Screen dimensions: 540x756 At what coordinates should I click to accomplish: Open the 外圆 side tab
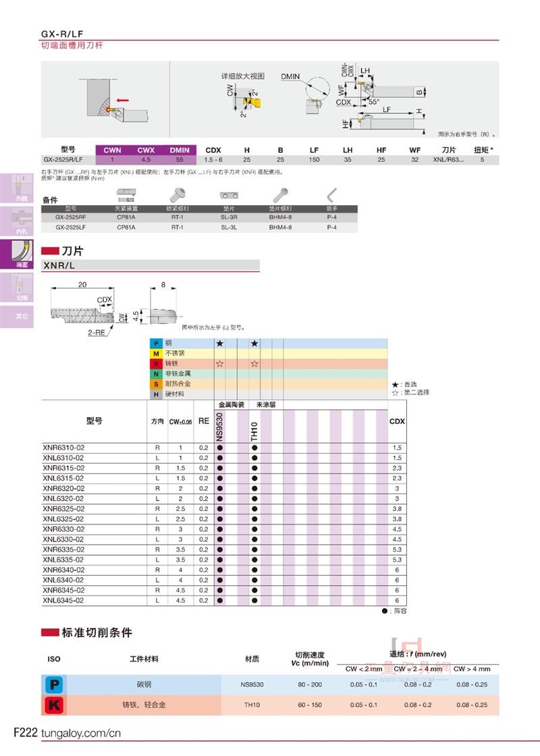16,188
